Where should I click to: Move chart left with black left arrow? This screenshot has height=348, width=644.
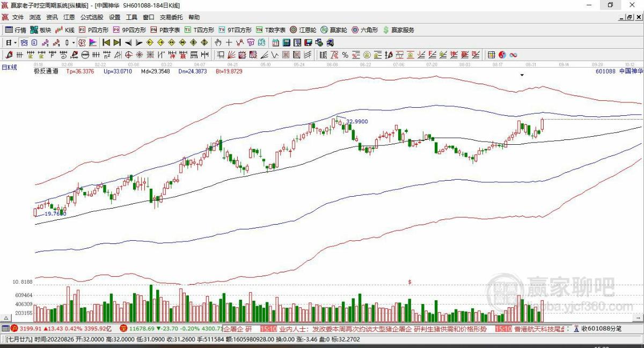(x=128, y=42)
